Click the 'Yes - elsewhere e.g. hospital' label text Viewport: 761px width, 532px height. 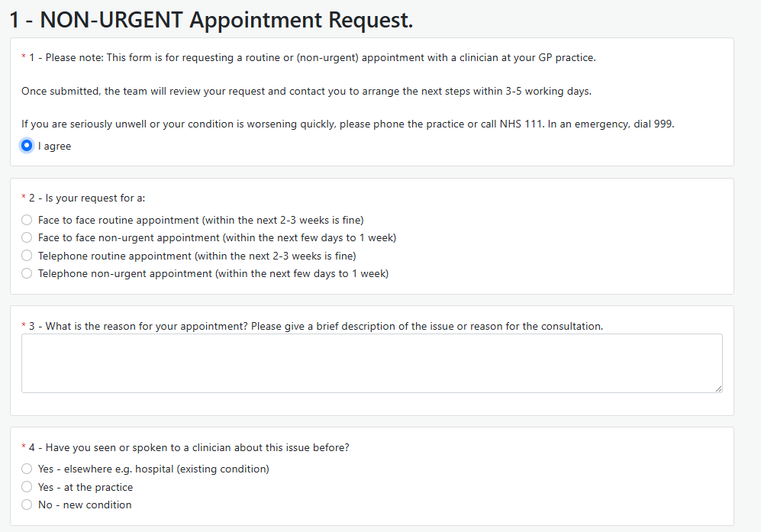pos(153,469)
